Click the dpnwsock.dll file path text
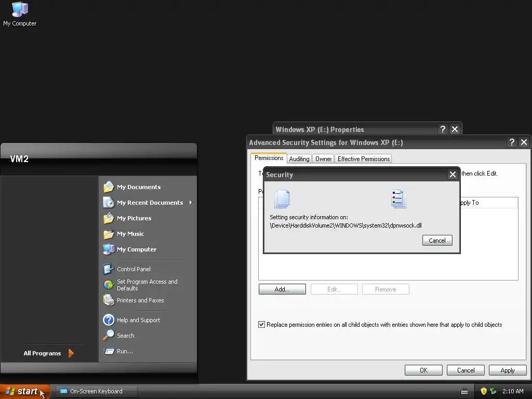 pyautogui.click(x=345, y=225)
